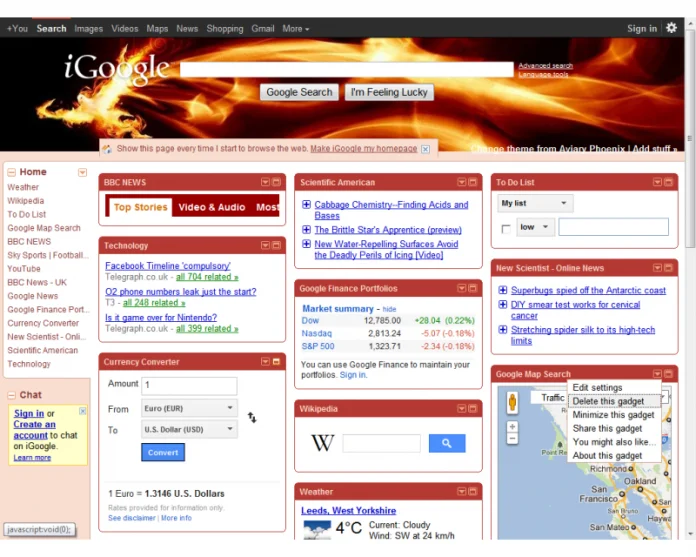Click the I'm Feeling Lucky button
This screenshot has height=557, width=696.
coord(388,92)
